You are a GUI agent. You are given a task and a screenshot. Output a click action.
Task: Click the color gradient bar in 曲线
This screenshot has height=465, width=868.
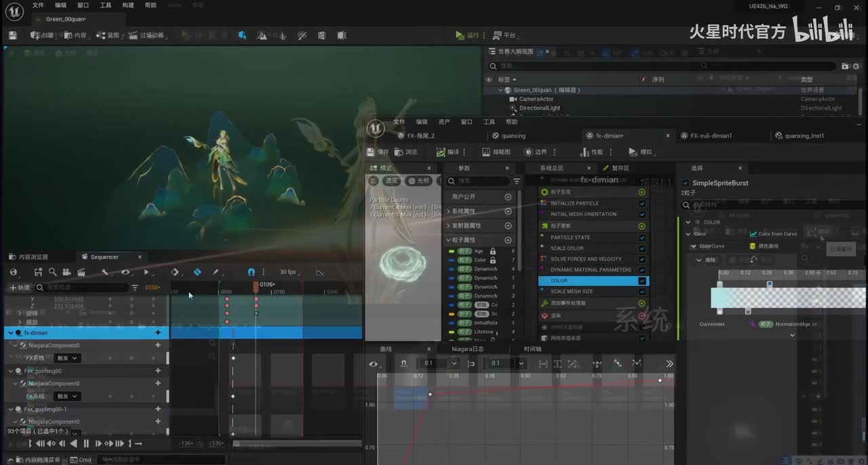pyautogui.click(x=787, y=298)
